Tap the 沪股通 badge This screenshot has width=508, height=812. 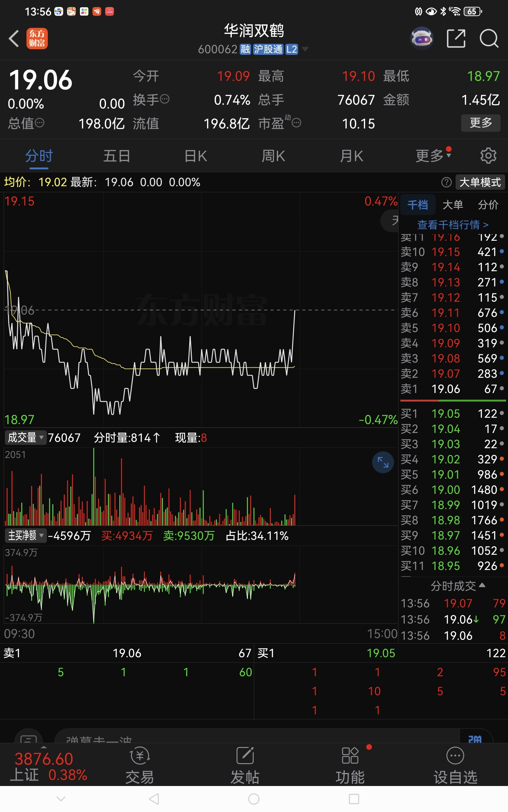268,49
